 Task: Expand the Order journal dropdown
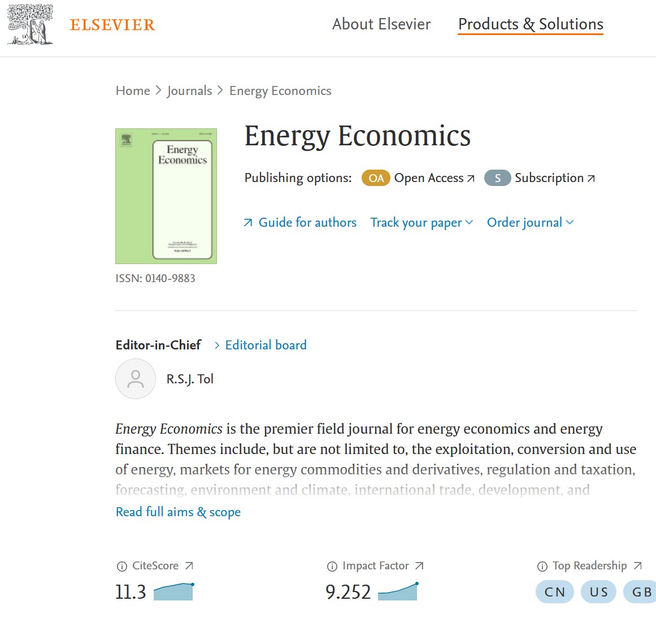tap(530, 222)
